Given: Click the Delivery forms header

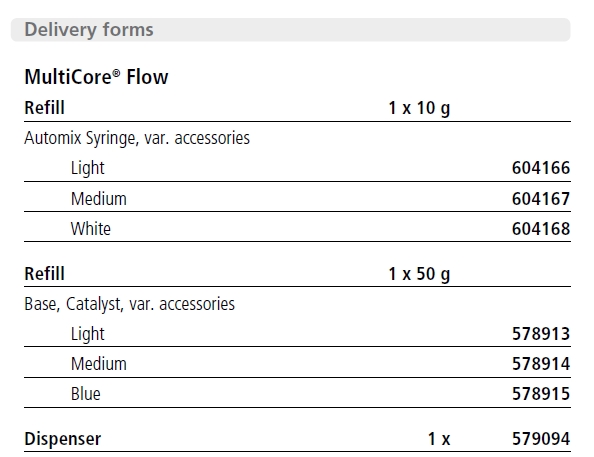Looking at the screenshot, I should pyautogui.click(x=291, y=30).
